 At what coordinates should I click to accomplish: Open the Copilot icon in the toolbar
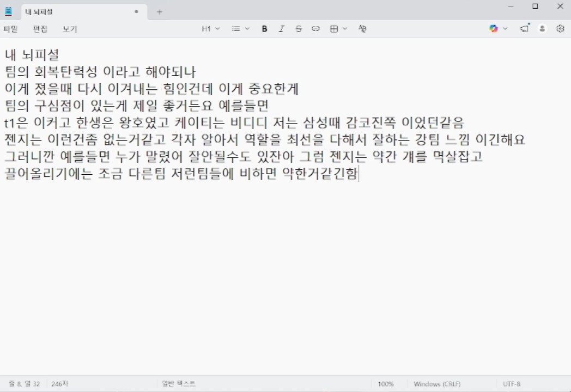tap(494, 29)
